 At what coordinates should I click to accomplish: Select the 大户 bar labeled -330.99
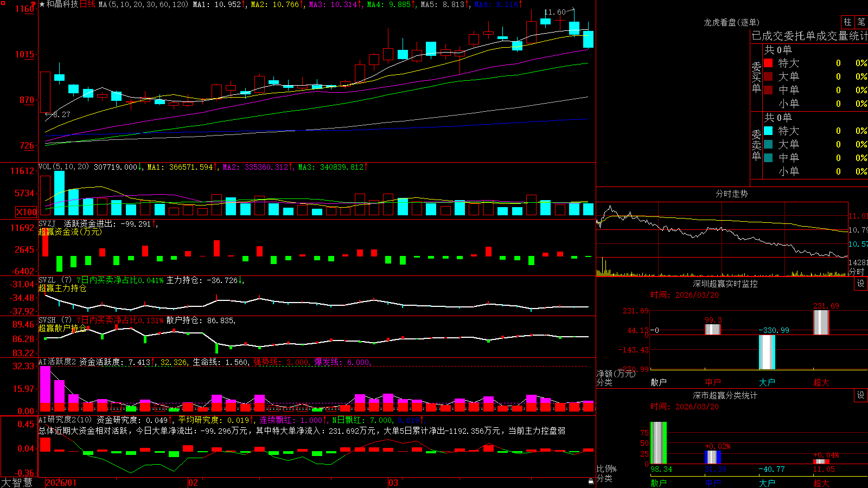pyautogui.click(x=767, y=352)
